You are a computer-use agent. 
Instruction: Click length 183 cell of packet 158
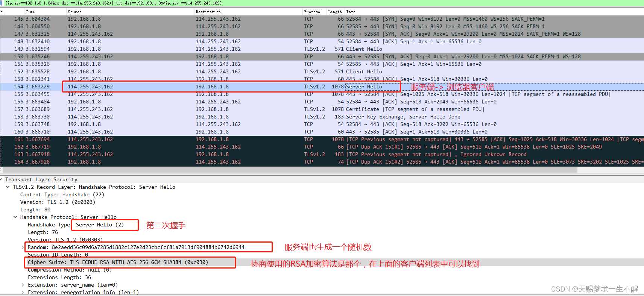(x=339, y=117)
